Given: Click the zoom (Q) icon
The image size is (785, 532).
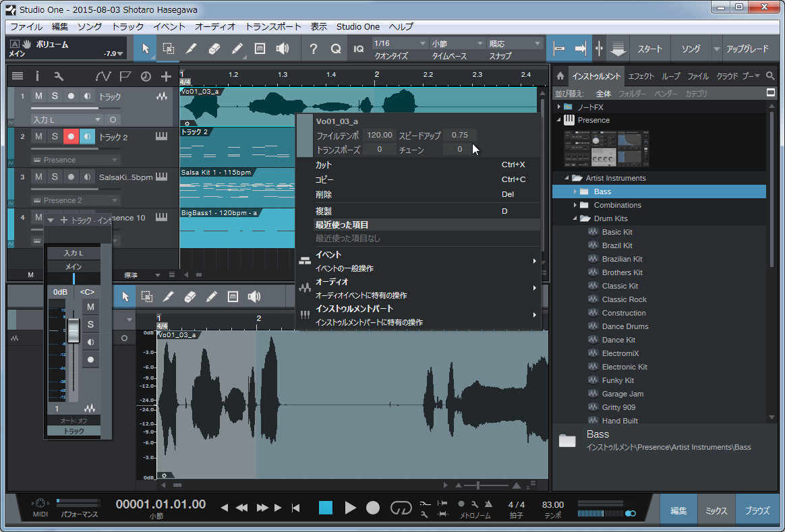Looking at the screenshot, I should (337, 48).
